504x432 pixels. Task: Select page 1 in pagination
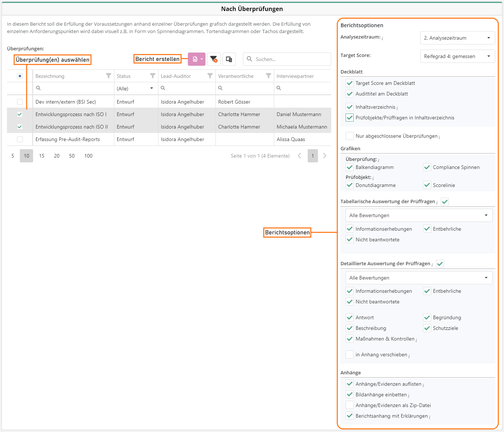coord(312,156)
